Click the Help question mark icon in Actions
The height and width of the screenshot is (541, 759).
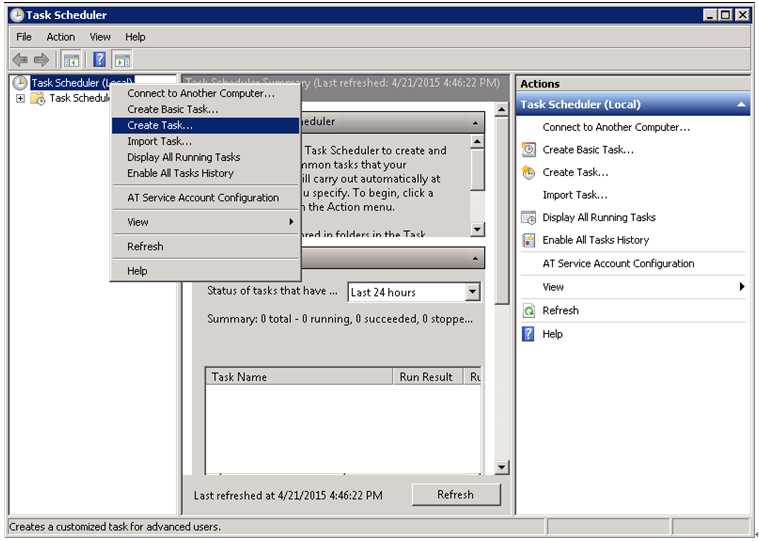click(528, 334)
